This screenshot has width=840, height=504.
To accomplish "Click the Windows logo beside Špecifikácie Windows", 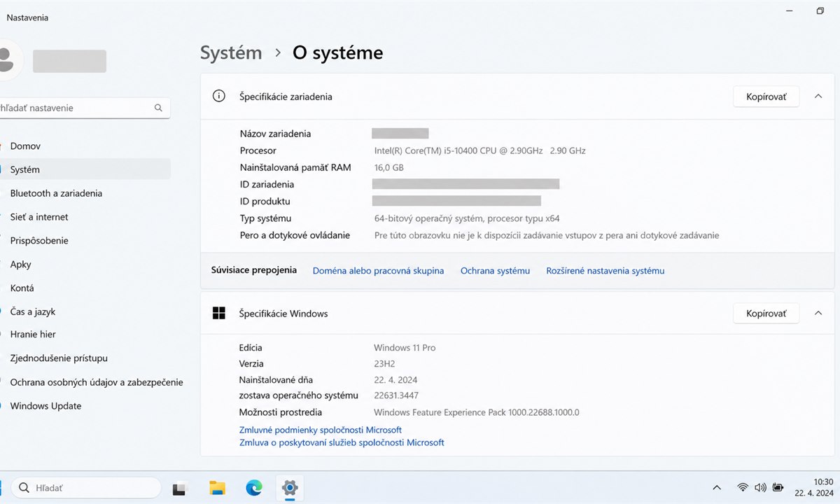I will tap(219, 313).
